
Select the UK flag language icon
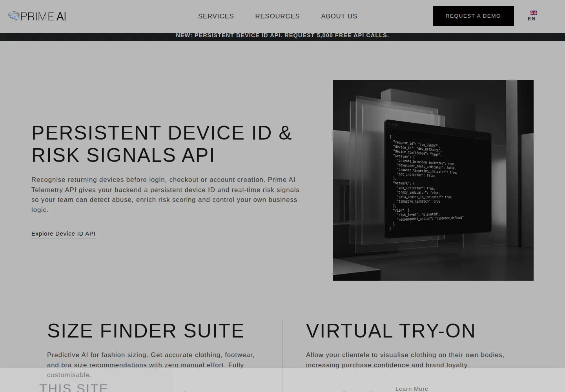[x=533, y=13]
